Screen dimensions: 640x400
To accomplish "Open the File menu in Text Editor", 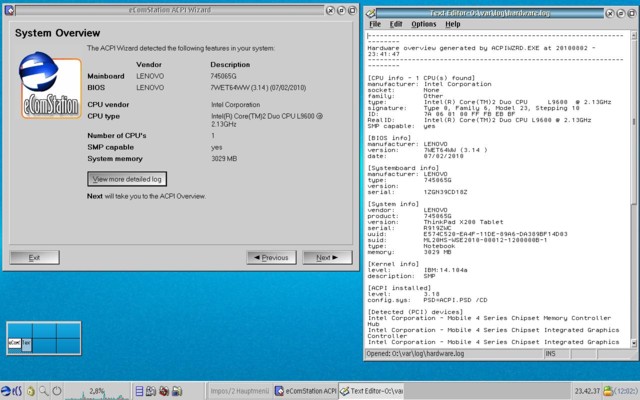I will tap(375, 24).
